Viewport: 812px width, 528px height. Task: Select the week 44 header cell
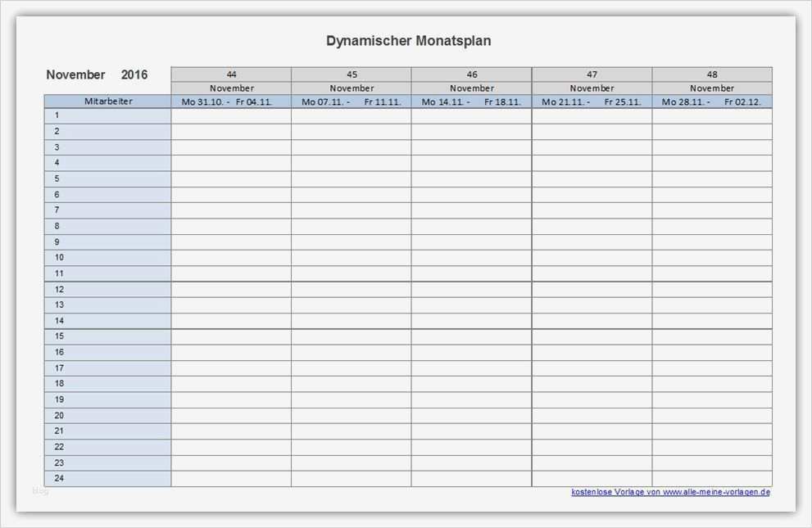[230, 74]
